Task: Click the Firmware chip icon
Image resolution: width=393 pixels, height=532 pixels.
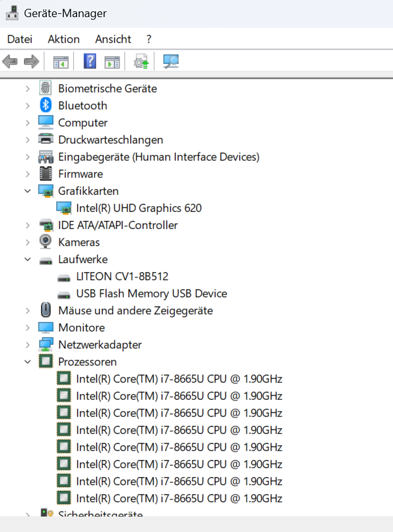Action: point(45,174)
